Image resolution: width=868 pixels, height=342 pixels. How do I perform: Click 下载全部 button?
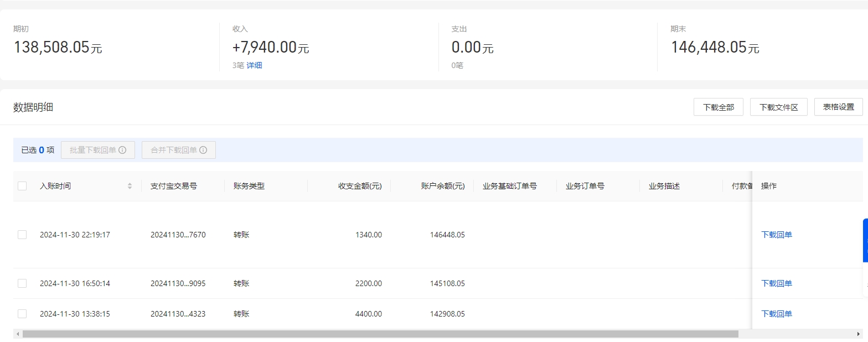click(719, 107)
